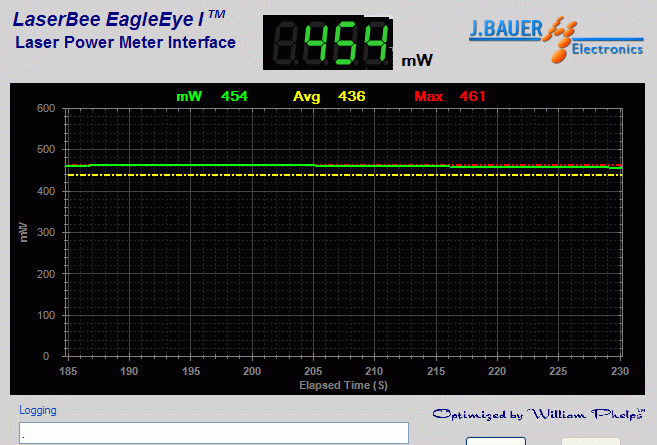Click the green 454 value in the graph legend
The width and height of the screenshot is (657, 445).
(235, 96)
